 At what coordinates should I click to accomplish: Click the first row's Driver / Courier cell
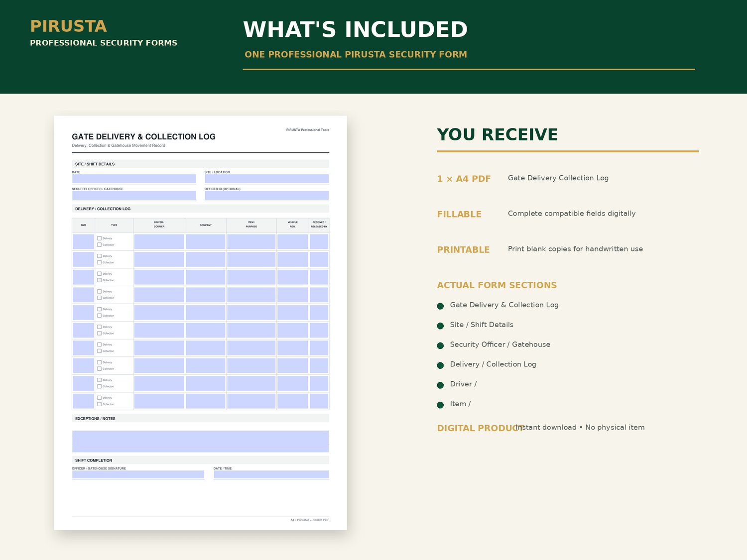pyautogui.click(x=159, y=241)
